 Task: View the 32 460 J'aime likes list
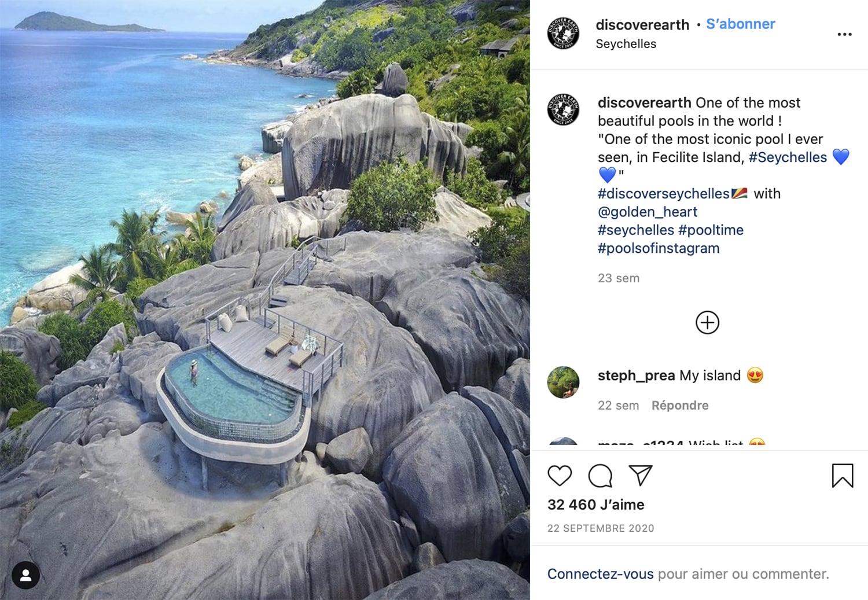[595, 505]
